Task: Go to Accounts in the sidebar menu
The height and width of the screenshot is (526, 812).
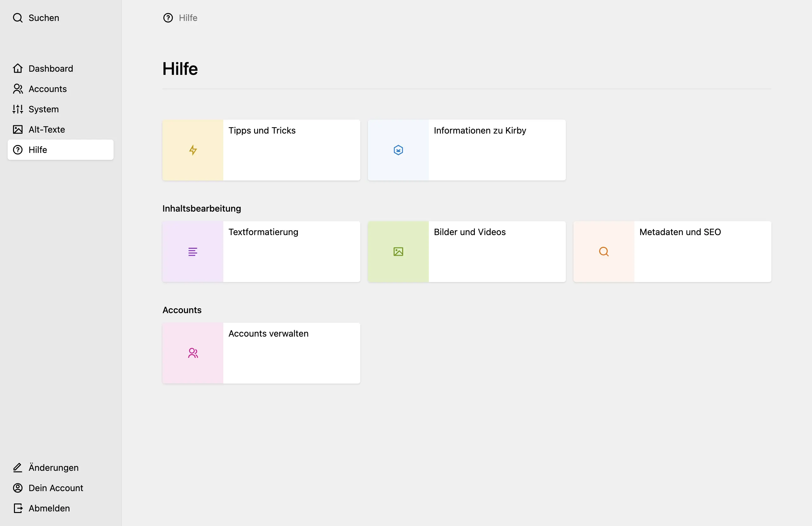Action: click(48, 89)
